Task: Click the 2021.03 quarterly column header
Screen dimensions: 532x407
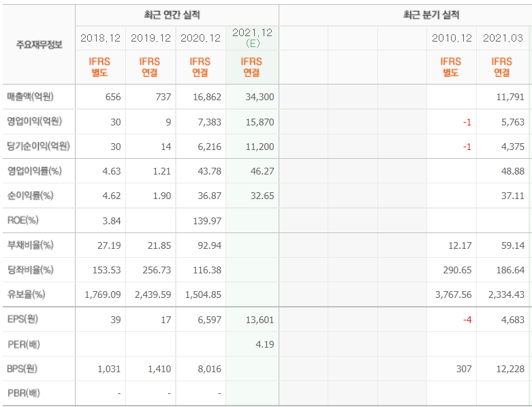Action: (503, 38)
